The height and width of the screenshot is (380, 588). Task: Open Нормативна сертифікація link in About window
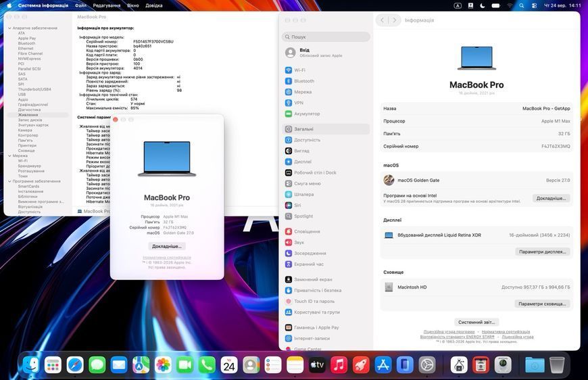point(167,258)
